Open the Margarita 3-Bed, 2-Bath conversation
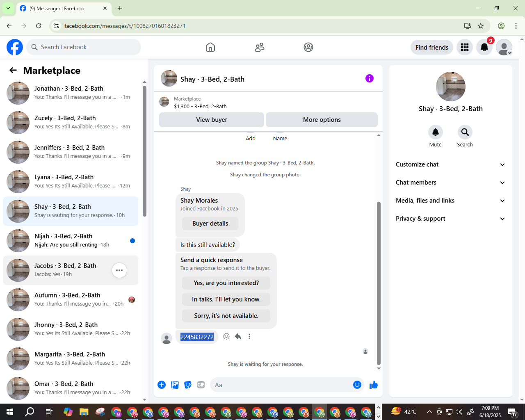The width and height of the screenshot is (525, 420). (x=71, y=359)
